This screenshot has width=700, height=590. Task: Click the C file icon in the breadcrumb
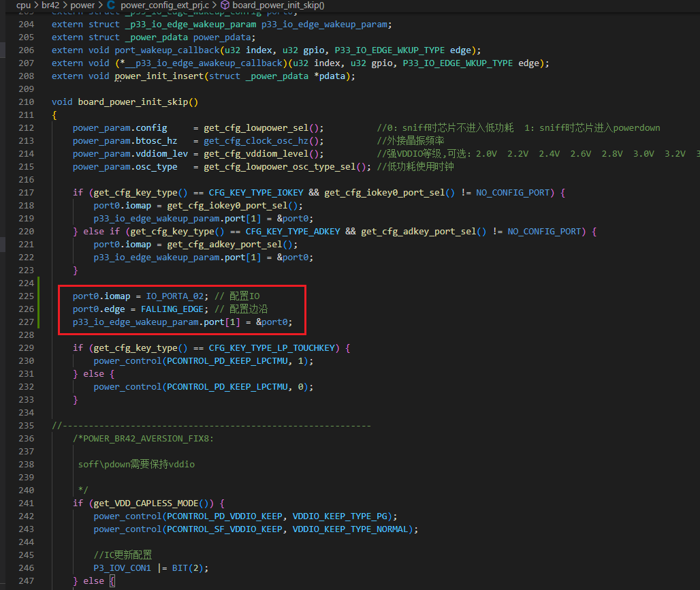tap(111, 5)
